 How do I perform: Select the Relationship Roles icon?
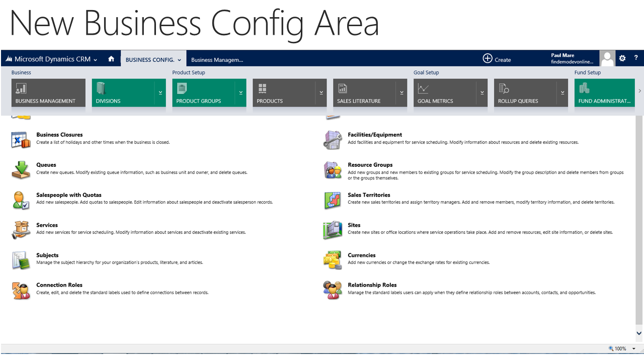tap(333, 290)
